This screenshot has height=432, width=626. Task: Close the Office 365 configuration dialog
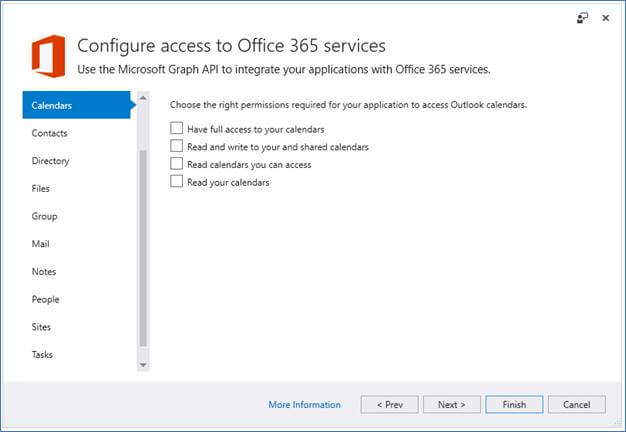pos(605,18)
